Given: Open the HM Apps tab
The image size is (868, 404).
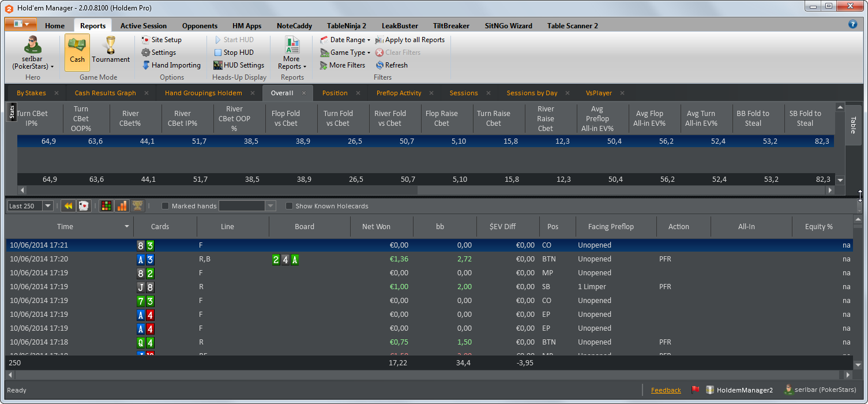Looking at the screenshot, I should point(247,25).
